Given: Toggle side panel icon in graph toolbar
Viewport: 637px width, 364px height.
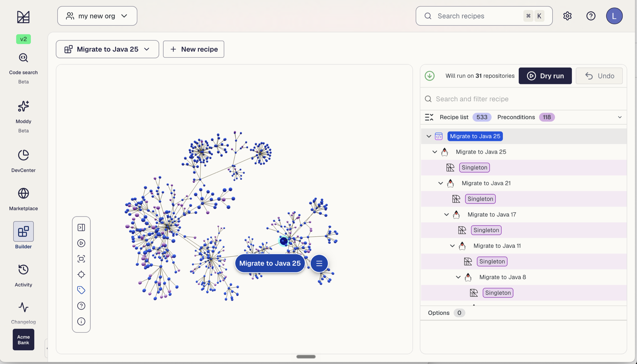Looking at the screenshot, I should click(x=81, y=227).
